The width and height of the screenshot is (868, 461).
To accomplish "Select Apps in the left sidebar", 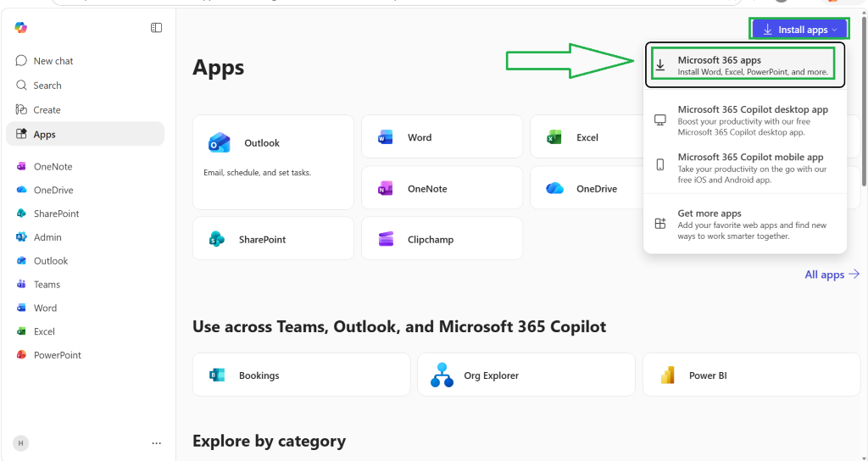I will pos(86,134).
